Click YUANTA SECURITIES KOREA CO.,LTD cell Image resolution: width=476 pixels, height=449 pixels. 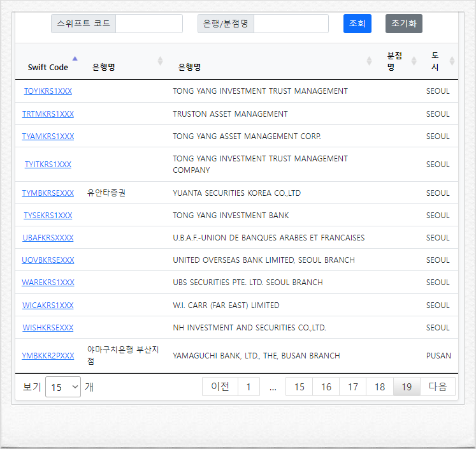pos(237,193)
